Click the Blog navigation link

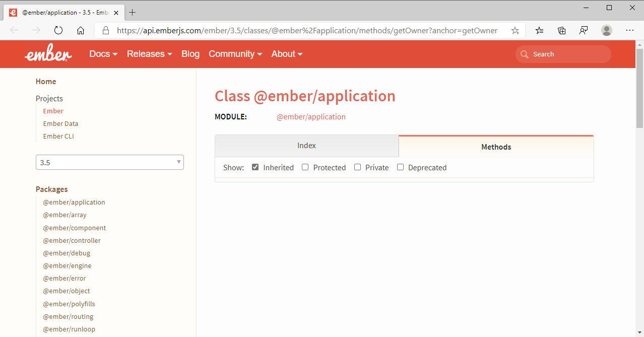190,54
